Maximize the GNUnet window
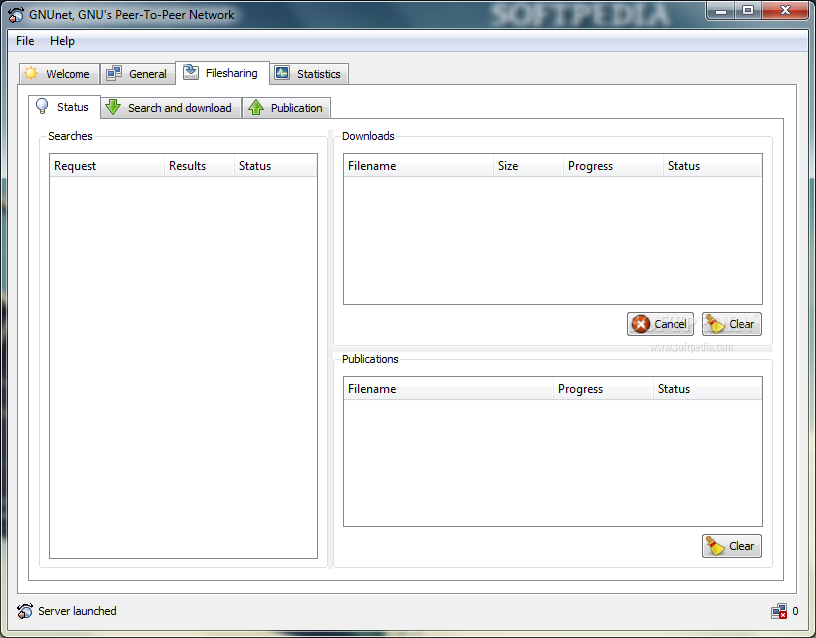 coord(748,10)
